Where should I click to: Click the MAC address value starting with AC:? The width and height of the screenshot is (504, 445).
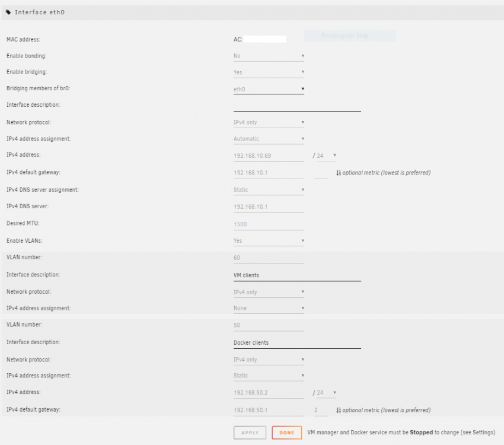coord(260,39)
